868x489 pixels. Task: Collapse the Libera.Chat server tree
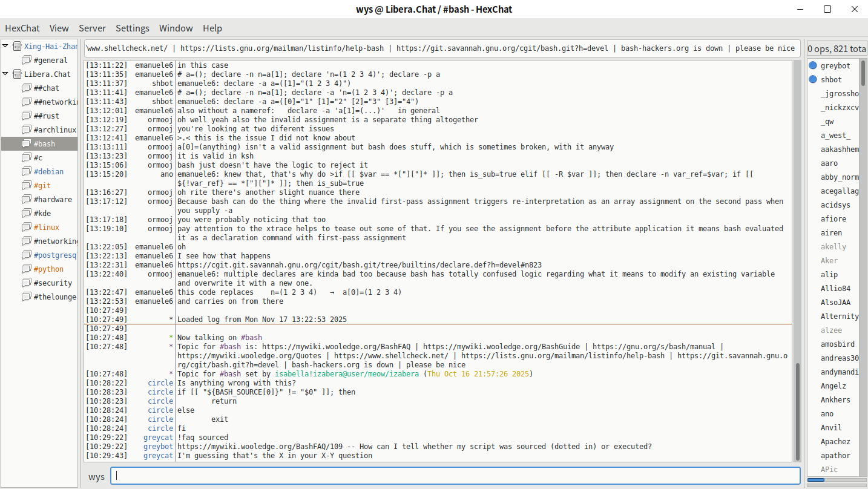5,74
